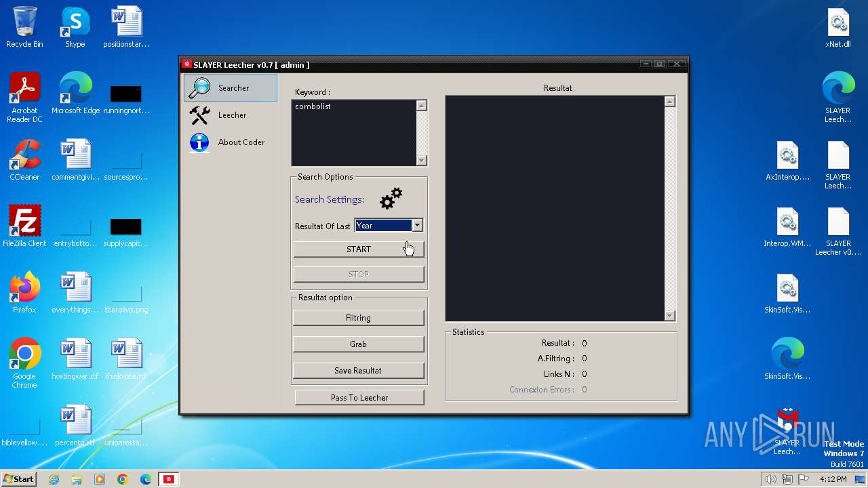
Task: Open Firefox desktop icon
Action: click(24, 293)
